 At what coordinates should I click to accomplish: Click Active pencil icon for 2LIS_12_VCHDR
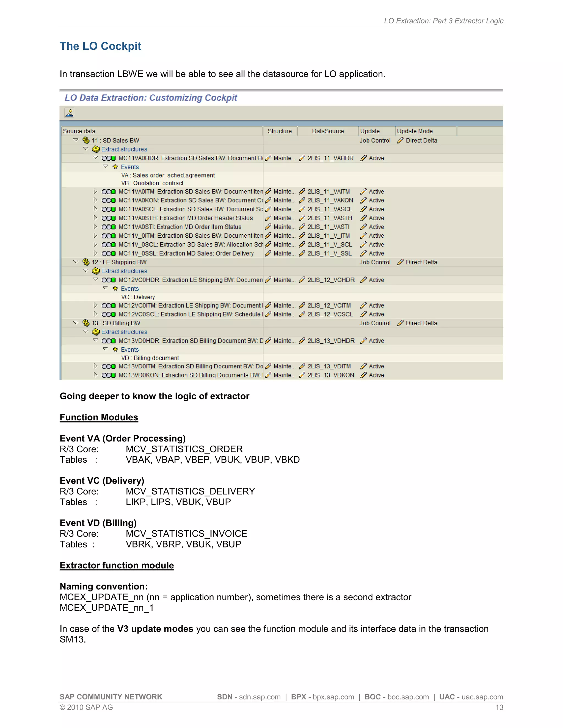pyautogui.click(x=363, y=280)
